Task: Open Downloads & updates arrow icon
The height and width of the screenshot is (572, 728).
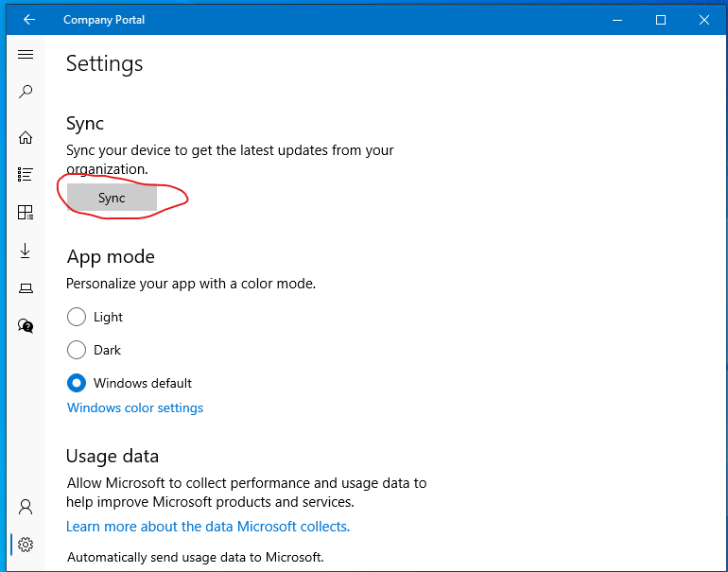Action: (26, 251)
